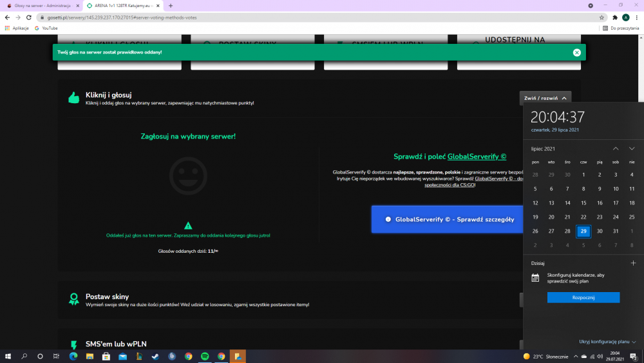
Task: Launch Microsoft Edge from the taskbar
Action: pos(73,356)
